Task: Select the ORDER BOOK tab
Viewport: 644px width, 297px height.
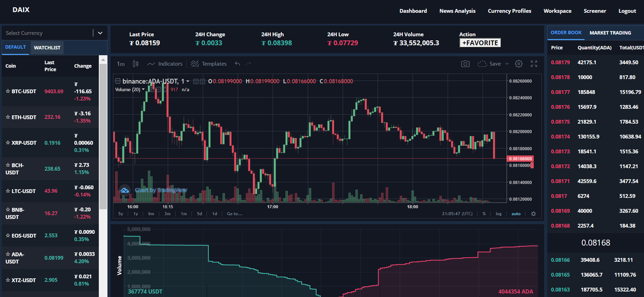Action: pos(566,33)
